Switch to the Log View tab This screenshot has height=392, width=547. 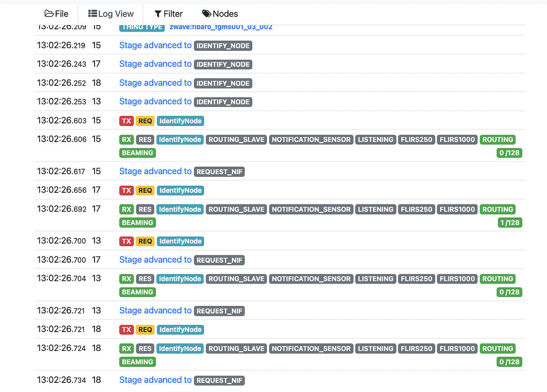click(111, 13)
